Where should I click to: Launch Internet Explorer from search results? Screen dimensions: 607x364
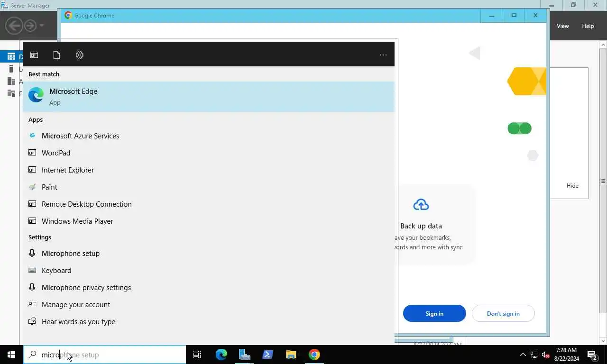coord(209,170)
